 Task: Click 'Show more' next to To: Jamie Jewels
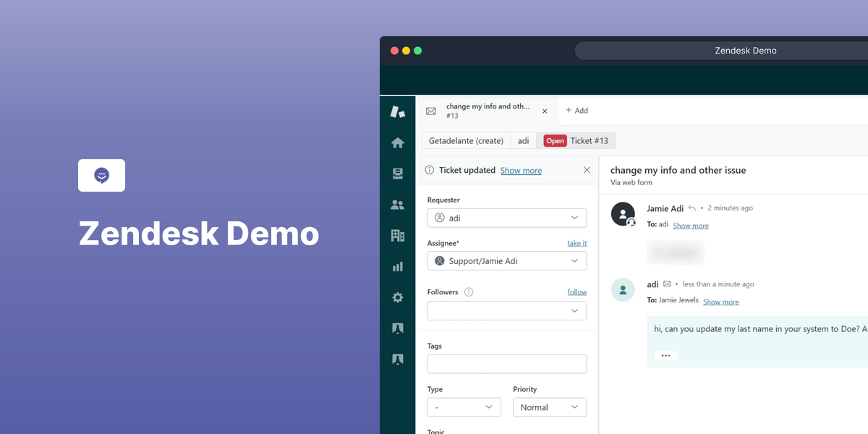[x=721, y=302]
